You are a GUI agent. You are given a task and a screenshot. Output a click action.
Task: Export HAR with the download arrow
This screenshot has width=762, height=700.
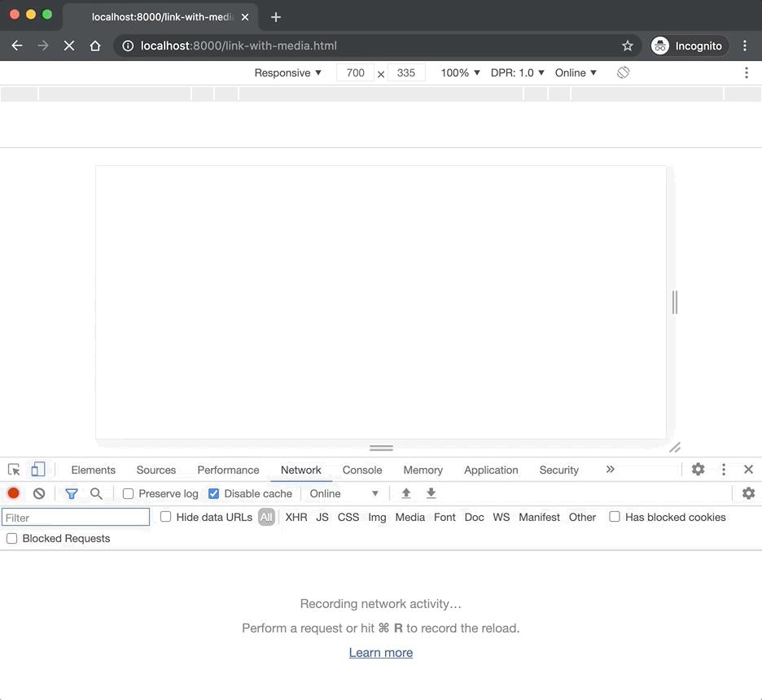pos(431,493)
